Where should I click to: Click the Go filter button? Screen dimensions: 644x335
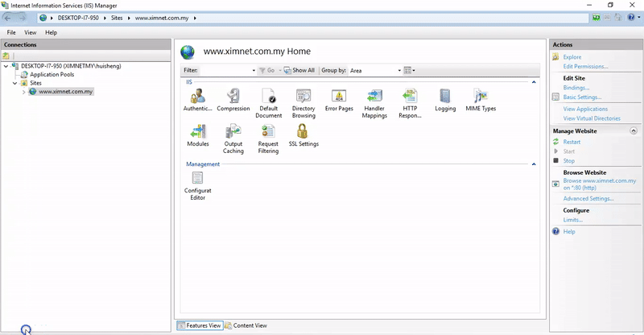coord(267,70)
